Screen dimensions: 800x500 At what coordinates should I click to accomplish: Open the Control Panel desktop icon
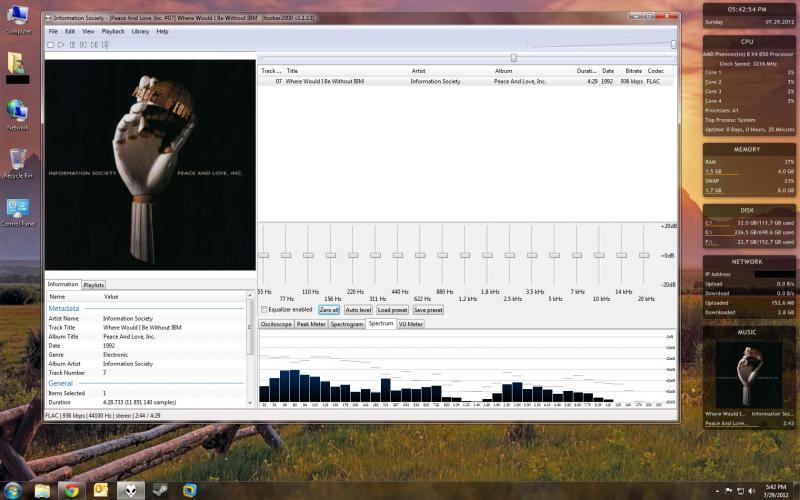click(x=18, y=212)
